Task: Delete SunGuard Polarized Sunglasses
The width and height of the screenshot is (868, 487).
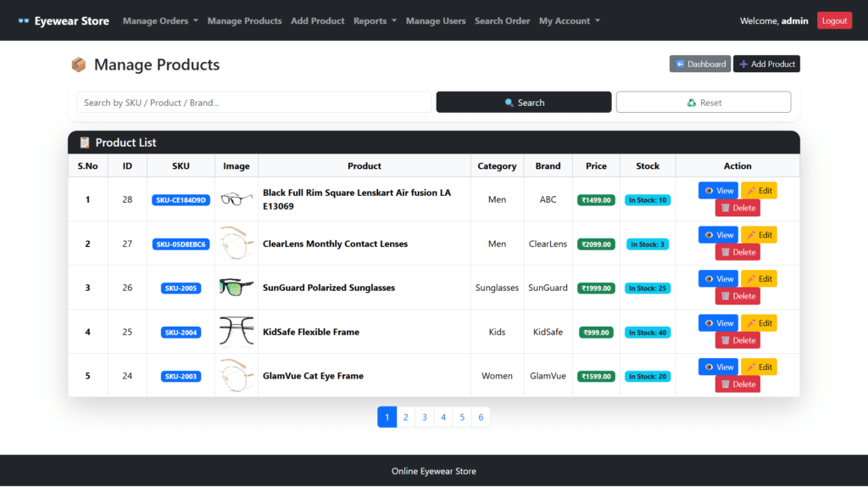Action: tap(737, 296)
